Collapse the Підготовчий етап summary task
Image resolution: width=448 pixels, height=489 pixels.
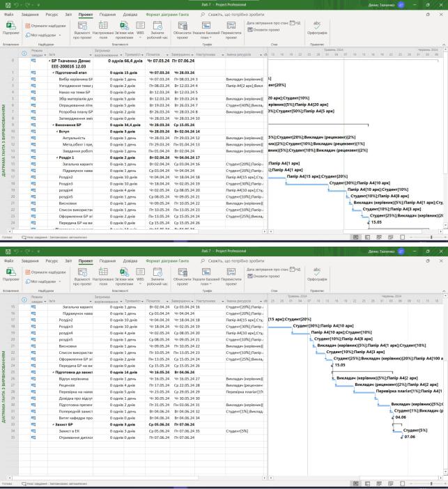coord(54,72)
